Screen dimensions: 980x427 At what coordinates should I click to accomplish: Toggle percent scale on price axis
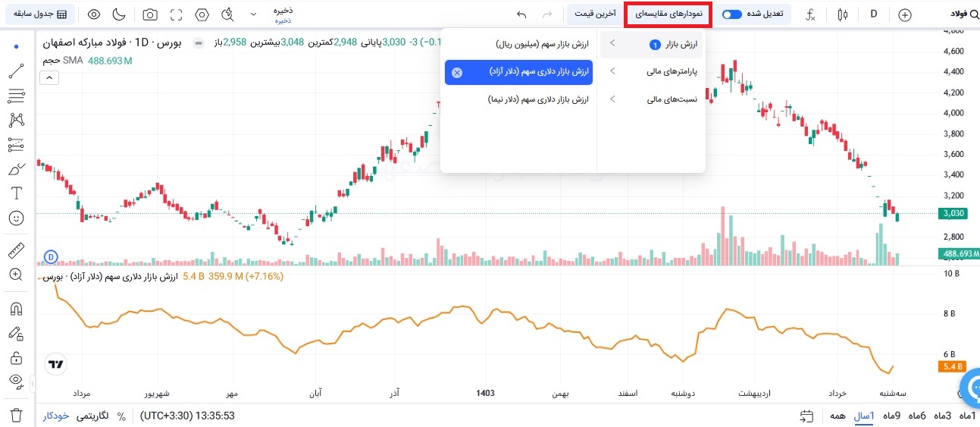click(x=121, y=416)
